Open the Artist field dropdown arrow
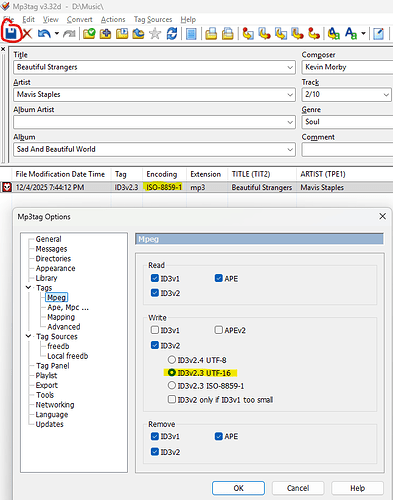 tap(290, 95)
